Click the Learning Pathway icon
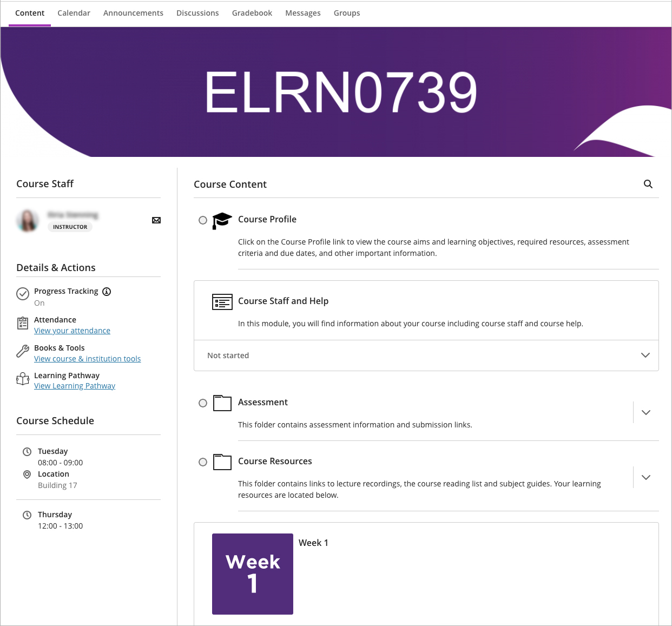This screenshot has height=626, width=672. coord(23,379)
